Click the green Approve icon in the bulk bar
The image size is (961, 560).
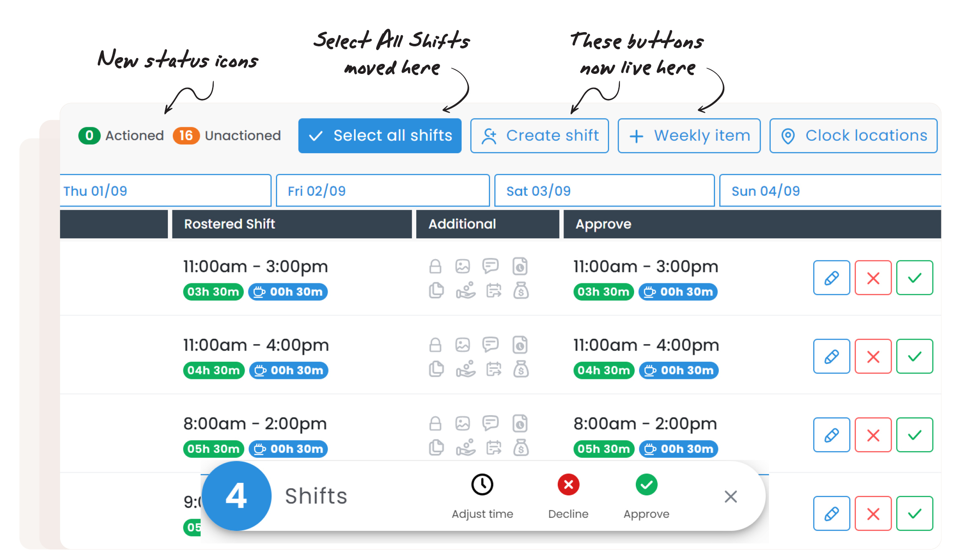646,485
